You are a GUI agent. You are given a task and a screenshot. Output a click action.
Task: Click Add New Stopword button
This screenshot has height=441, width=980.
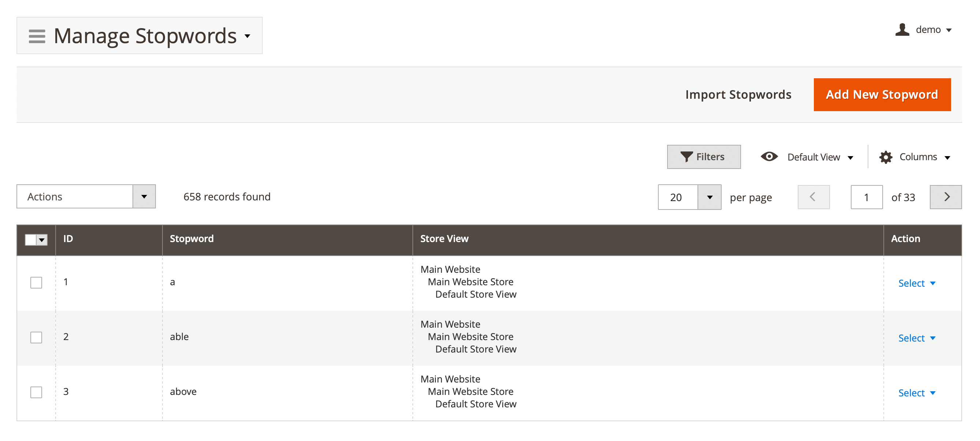click(x=882, y=95)
